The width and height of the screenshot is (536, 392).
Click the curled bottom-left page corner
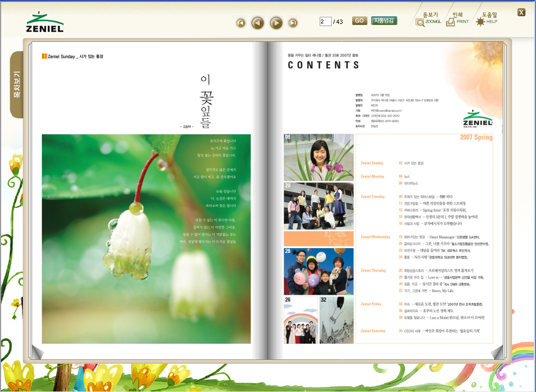[38, 353]
